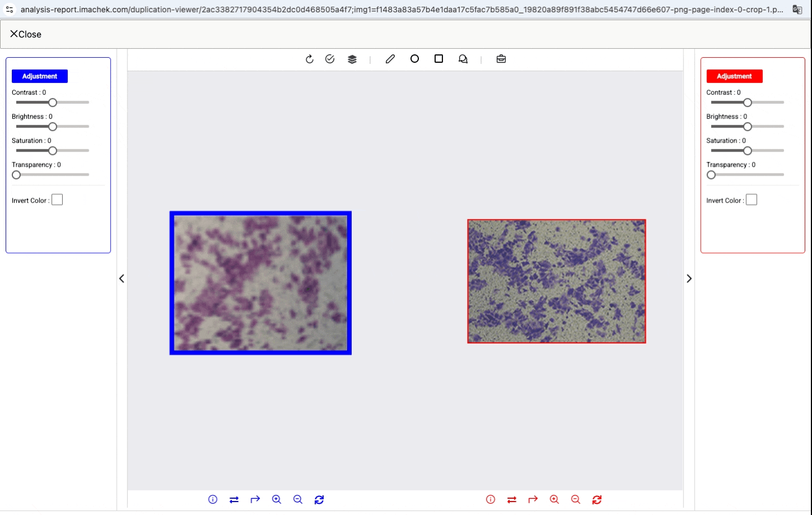The height and width of the screenshot is (515, 812).
Task: Click the red zoom out icon
Action: coord(575,499)
